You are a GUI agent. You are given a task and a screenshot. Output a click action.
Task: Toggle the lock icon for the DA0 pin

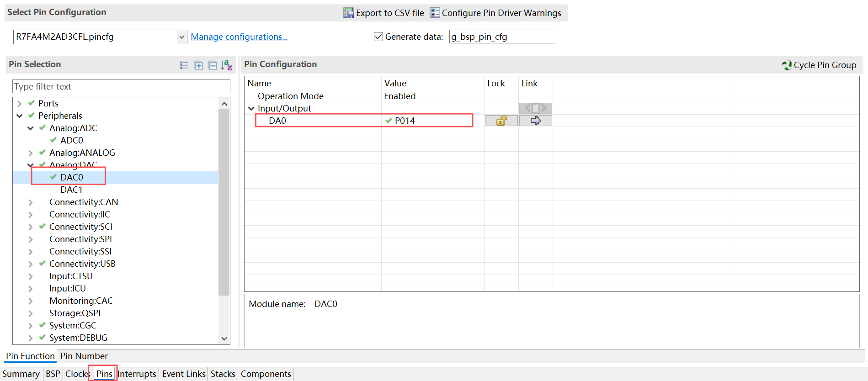[501, 121]
